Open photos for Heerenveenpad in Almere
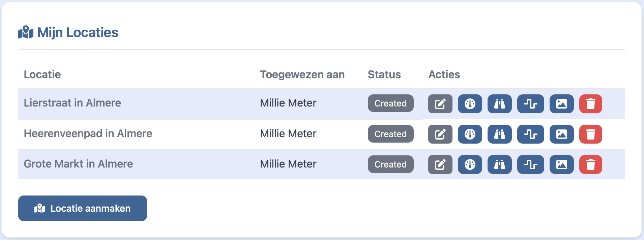 click(561, 134)
